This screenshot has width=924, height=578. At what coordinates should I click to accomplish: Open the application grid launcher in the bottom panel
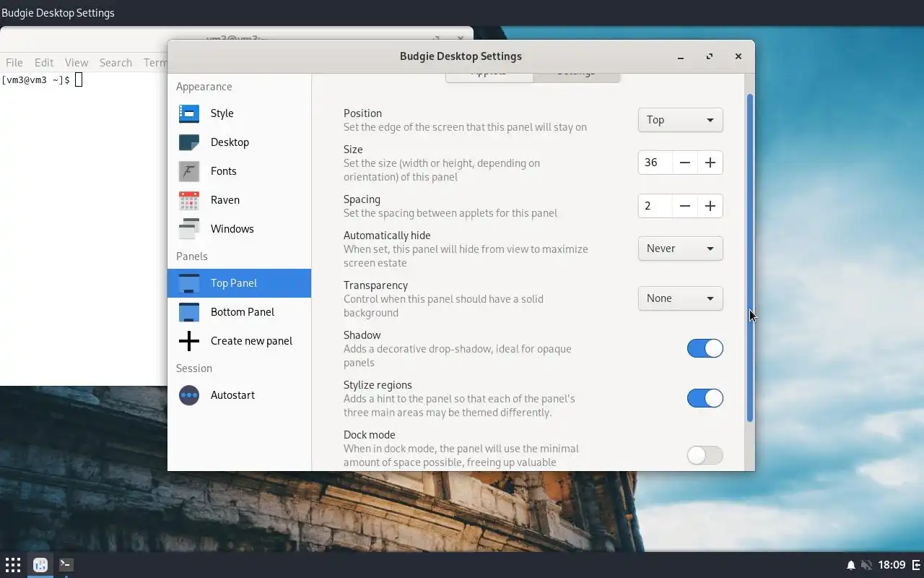tap(13, 565)
